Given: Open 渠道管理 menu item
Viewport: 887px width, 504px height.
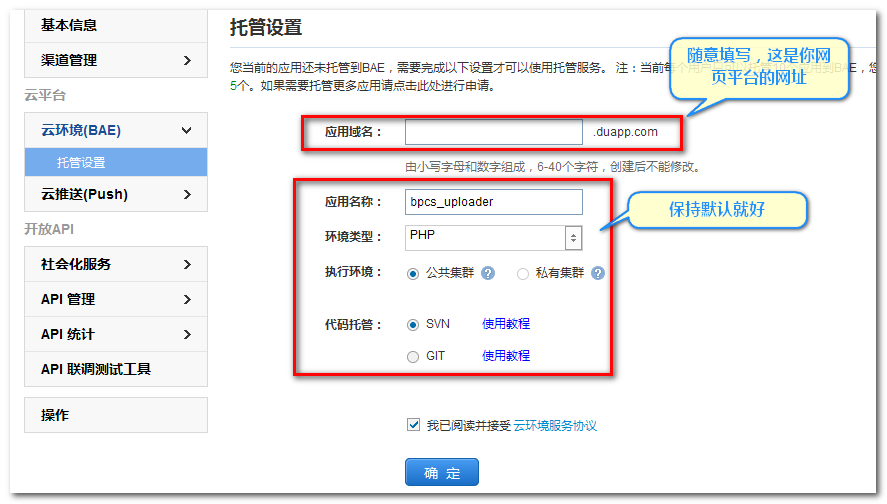Looking at the screenshot, I should tap(116, 60).
